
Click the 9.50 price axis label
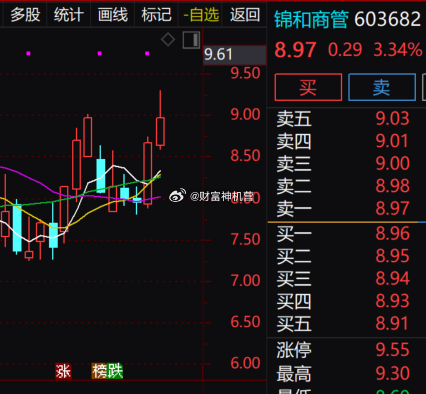[x=245, y=73]
